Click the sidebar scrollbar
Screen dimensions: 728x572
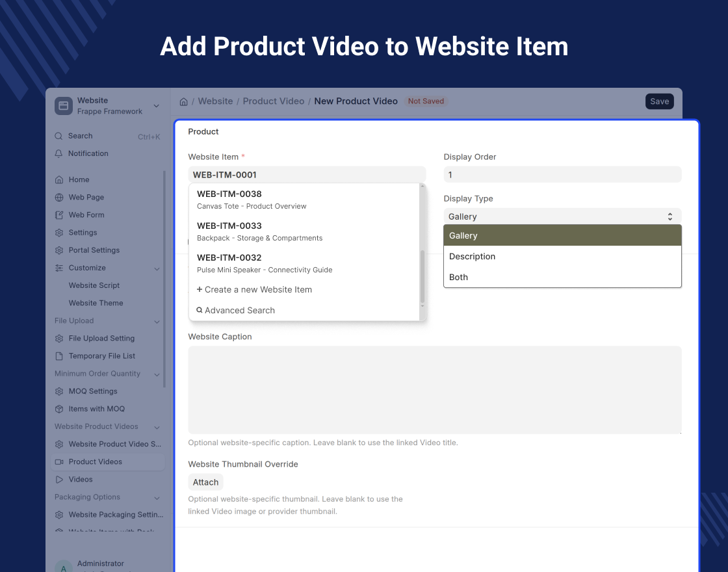pos(164,279)
